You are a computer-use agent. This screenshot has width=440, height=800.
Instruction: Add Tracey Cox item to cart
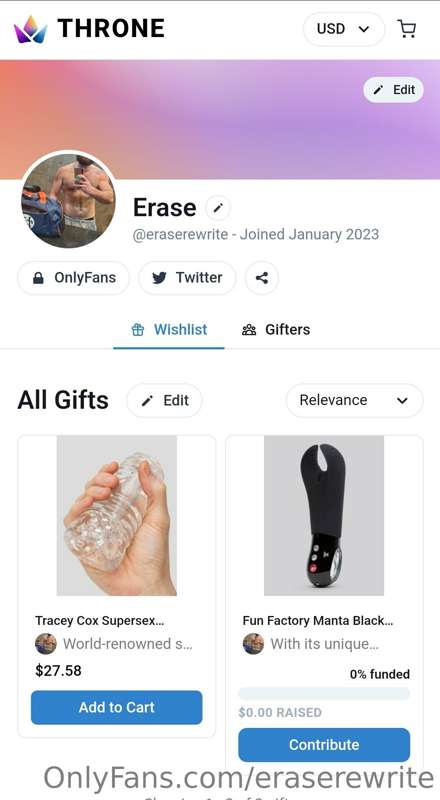[116, 707]
